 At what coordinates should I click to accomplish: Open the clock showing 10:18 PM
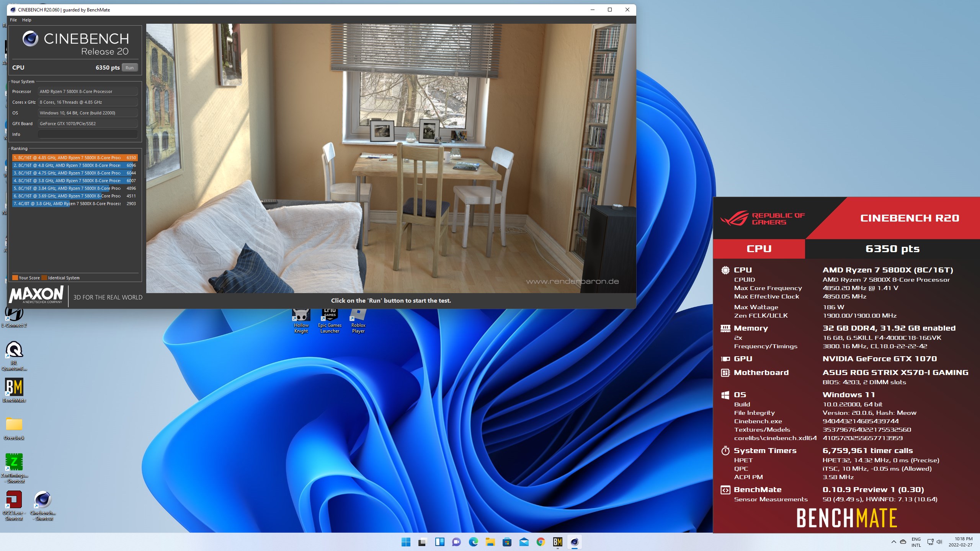[960, 542]
